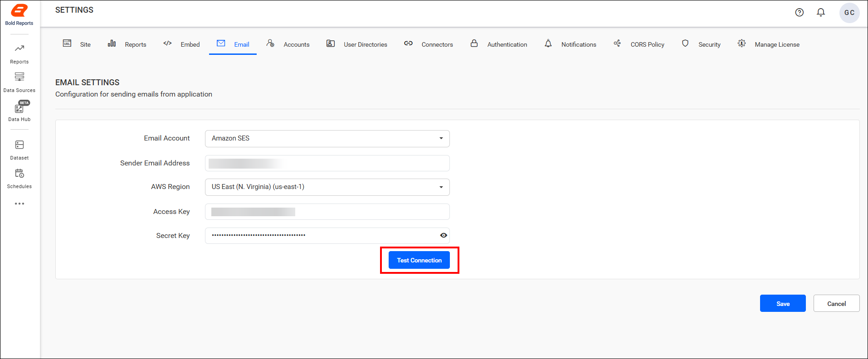This screenshot has height=359, width=868.
Task: Open the AWS Region dropdown
Action: pos(327,187)
